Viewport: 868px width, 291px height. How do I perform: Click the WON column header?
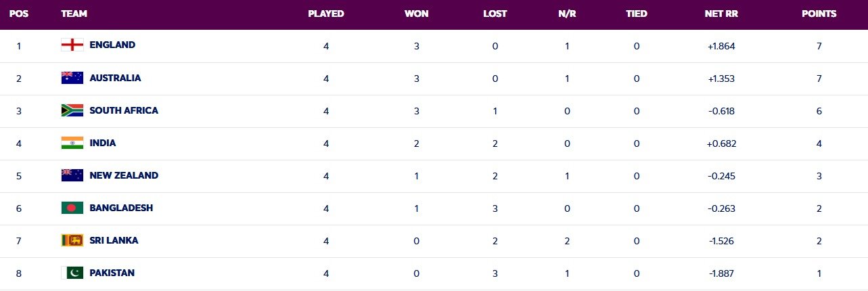pos(415,14)
